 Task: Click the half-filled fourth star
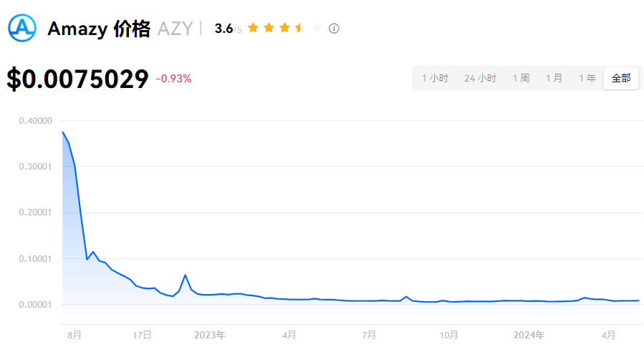pyautogui.click(x=300, y=28)
